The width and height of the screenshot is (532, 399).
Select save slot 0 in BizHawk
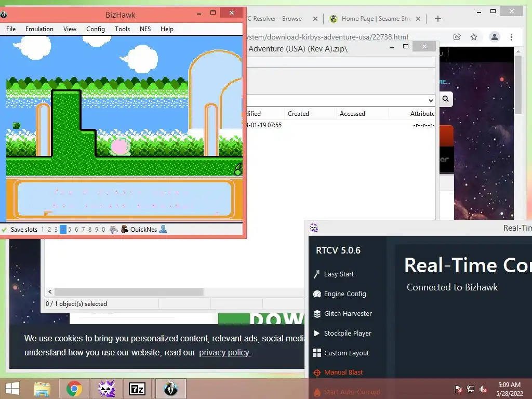(x=103, y=229)
